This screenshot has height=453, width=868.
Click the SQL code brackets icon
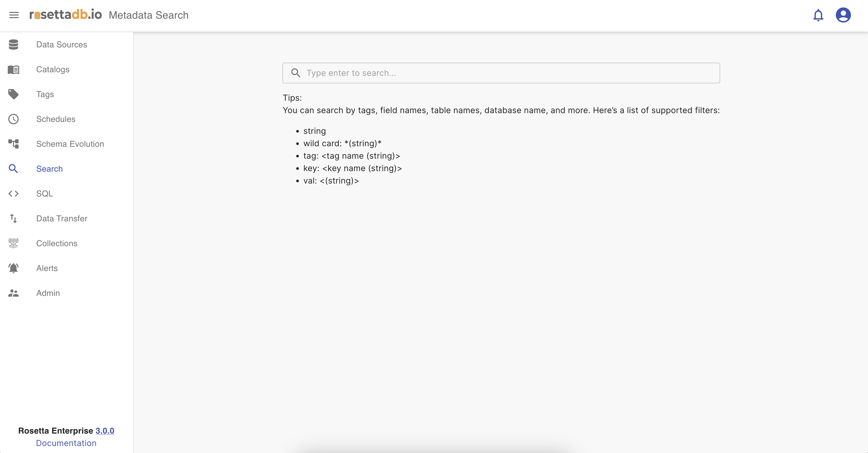coord(13,194)
